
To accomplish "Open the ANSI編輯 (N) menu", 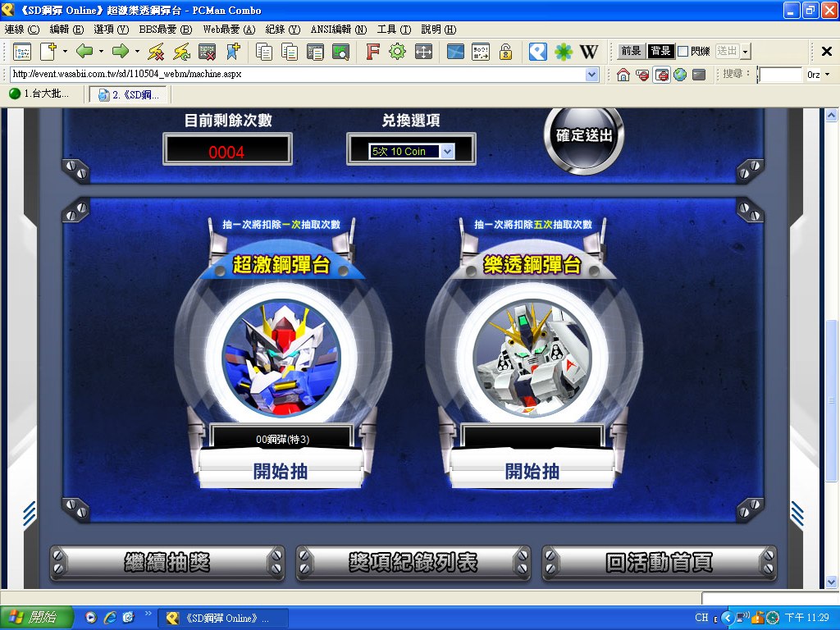I will [x=339, y=30].
